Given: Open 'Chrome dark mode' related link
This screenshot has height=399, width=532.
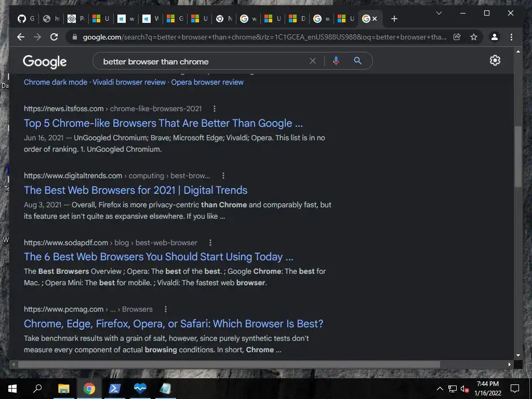Looking at the screenshot, I should [x=56, y=82].
